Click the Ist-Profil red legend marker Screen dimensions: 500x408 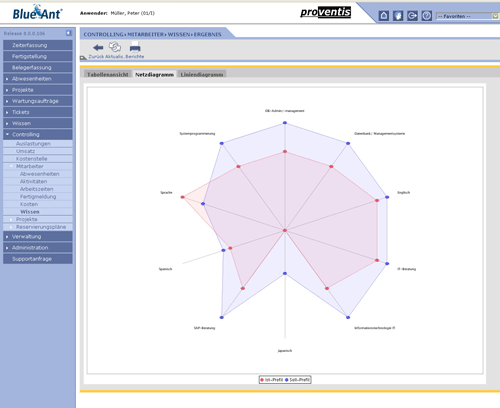coord(262,380)
